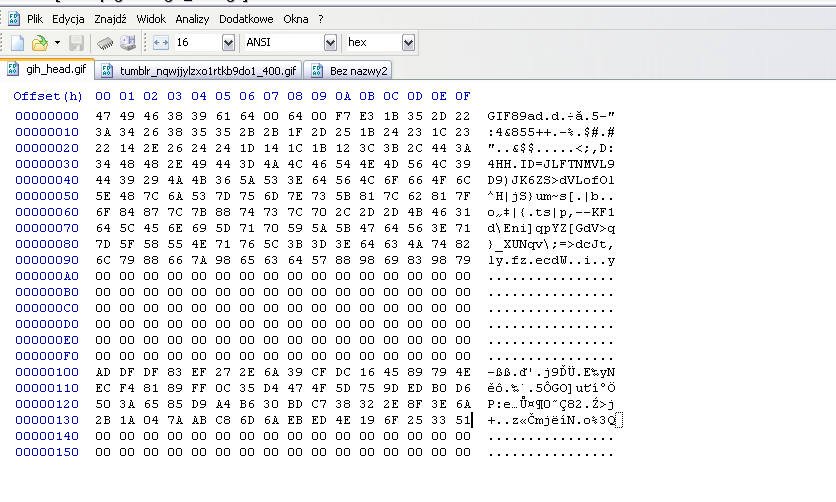Click byte 50 at start of row 00000120
Viewport: 836px width, 502px height.
(x=103, y=404)
